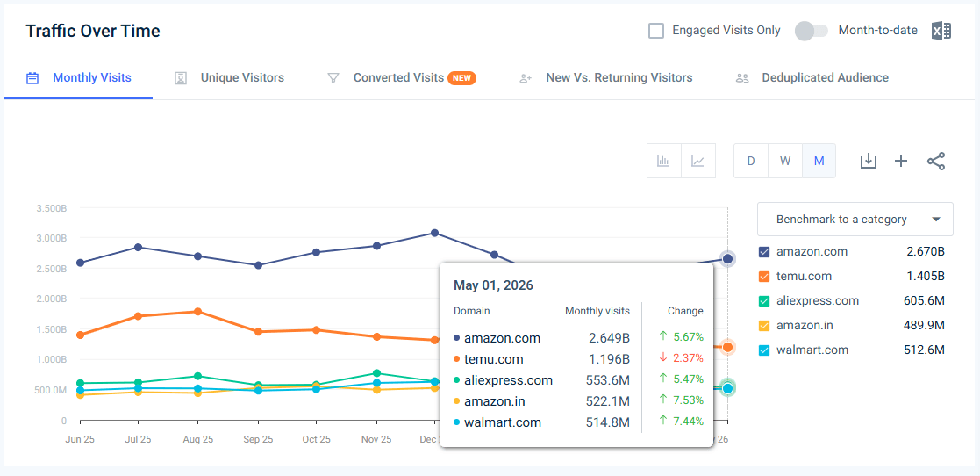Download the chart as image

pyautogui.click(x=869, y=161)
